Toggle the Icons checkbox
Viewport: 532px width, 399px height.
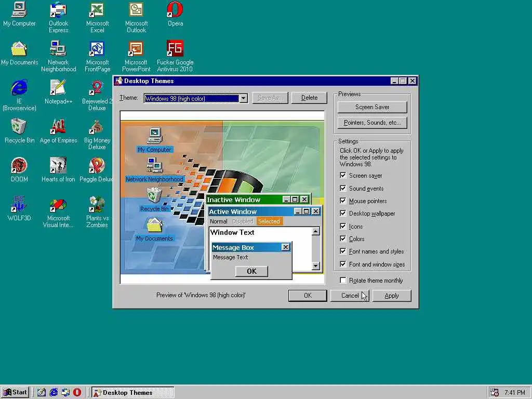click(x=343, y=227)
